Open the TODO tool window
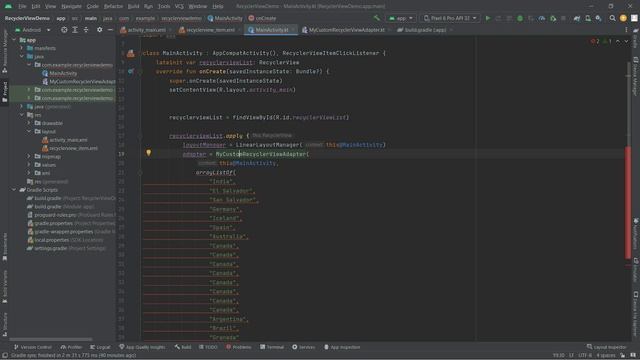This screenshot has height=360, width=640. click(208, 347)
